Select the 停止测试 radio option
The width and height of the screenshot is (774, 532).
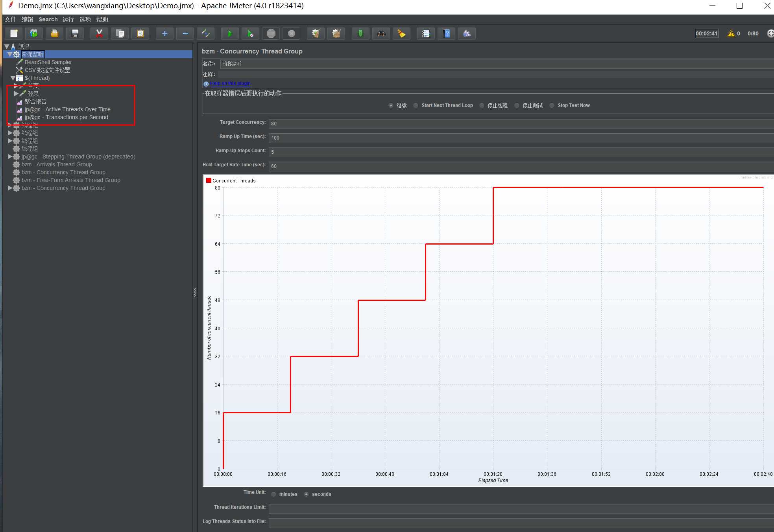pos(517,105)
